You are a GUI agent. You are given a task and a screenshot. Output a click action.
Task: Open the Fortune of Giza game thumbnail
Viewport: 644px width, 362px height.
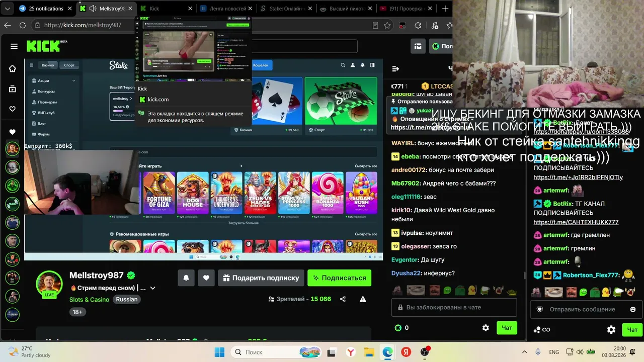click(159, 193)
